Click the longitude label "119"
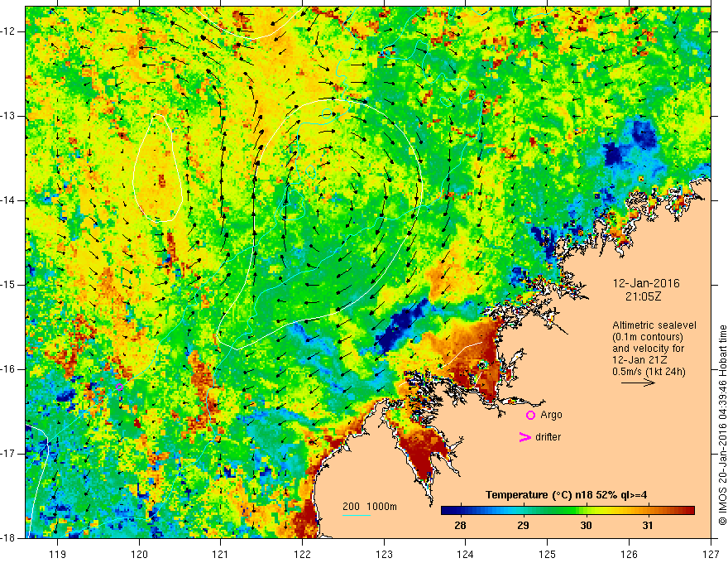Screen dimensions: 728x563 coord(58,554)
